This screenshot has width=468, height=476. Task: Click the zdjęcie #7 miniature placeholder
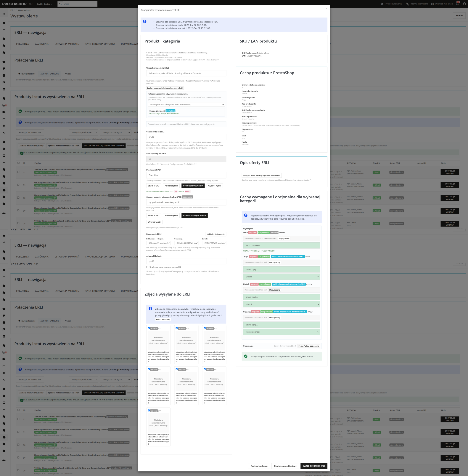coord(158,423)
